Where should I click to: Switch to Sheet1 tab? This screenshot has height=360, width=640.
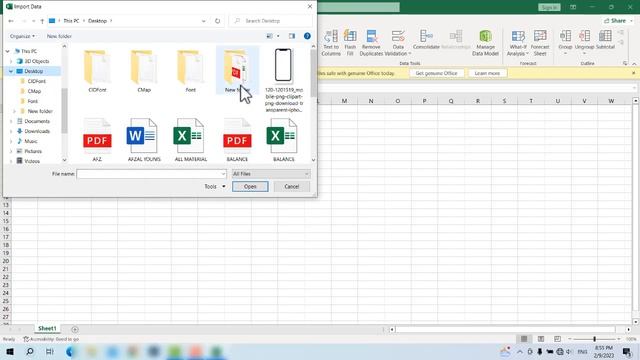coord(47,329)
